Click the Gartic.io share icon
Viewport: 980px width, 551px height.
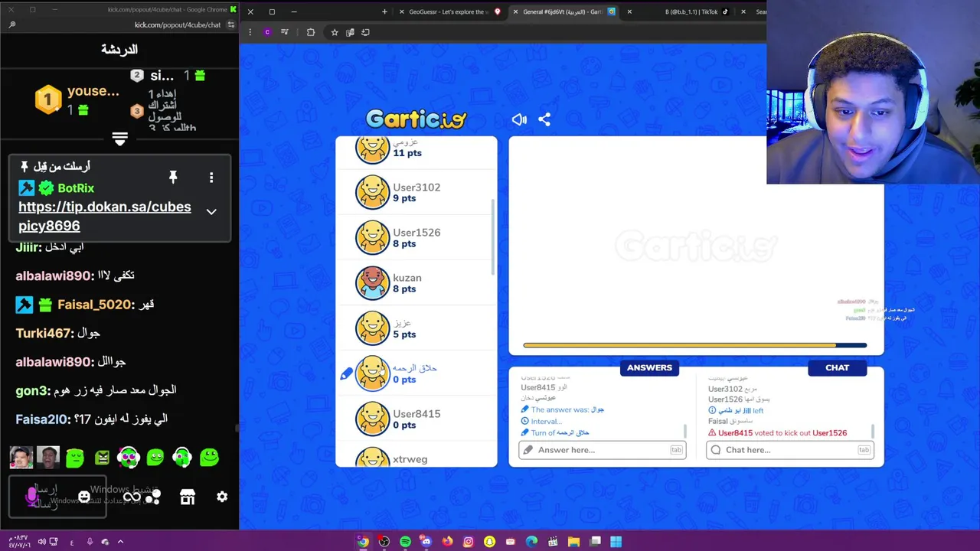pos(544,119)
